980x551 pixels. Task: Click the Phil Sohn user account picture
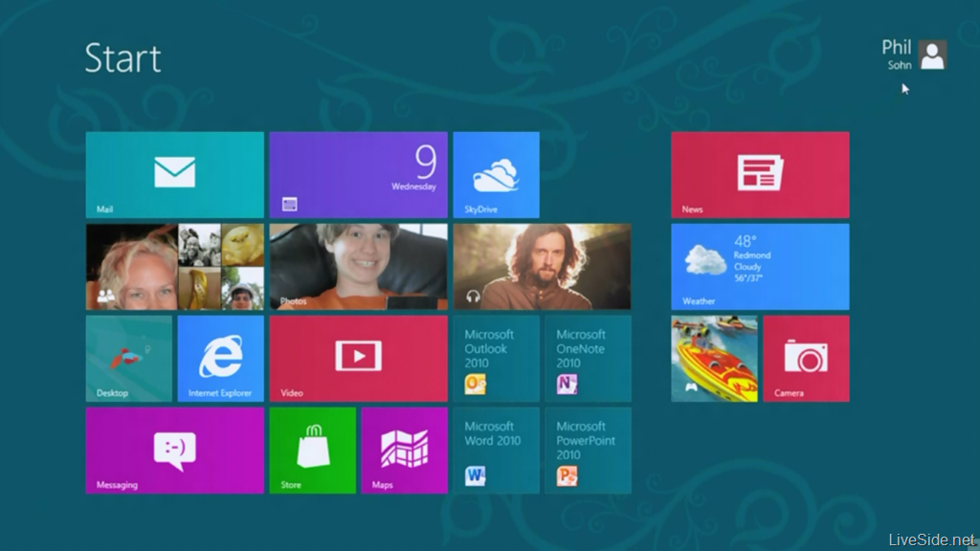(932, 55)
